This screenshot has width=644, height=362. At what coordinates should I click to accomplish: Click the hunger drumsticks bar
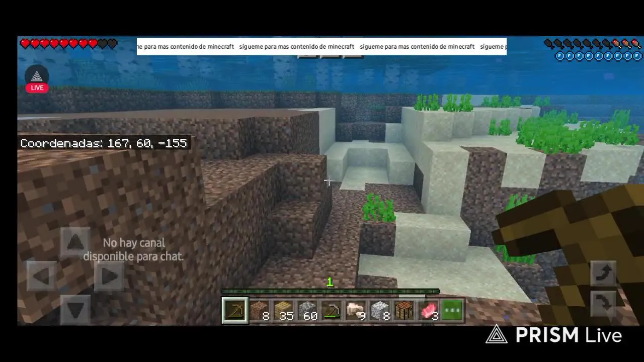click(593, 44)
